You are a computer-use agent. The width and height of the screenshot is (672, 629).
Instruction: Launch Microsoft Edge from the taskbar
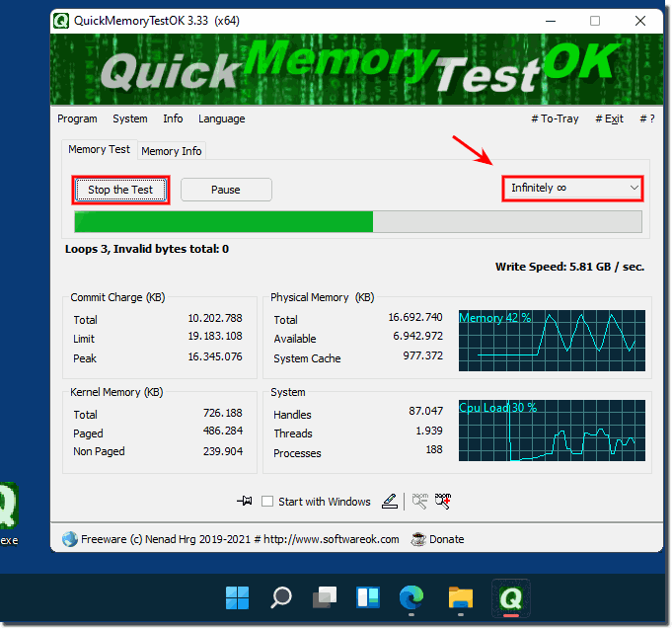click(411, 597)
